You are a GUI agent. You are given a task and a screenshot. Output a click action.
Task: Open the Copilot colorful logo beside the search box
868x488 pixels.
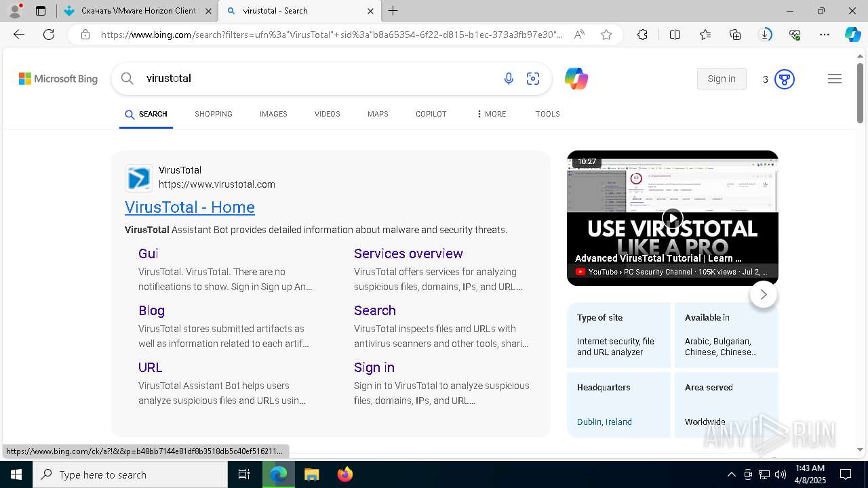[x=576, y=79]
